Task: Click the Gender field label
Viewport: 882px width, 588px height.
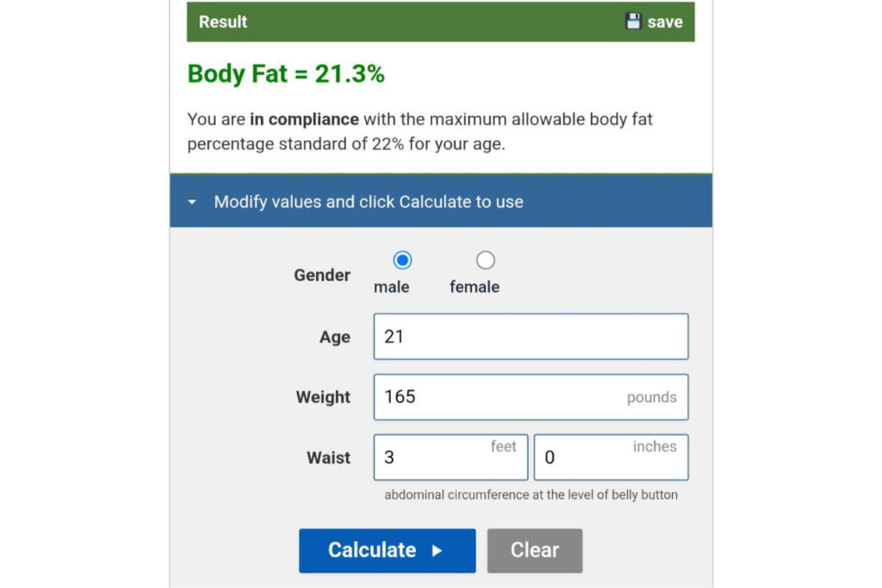Action: pyautogui.click(x=321, y=275)
